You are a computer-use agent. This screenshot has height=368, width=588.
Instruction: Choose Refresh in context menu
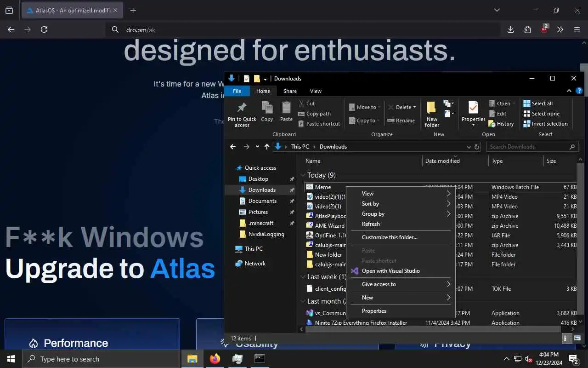(x=400, y=224)
